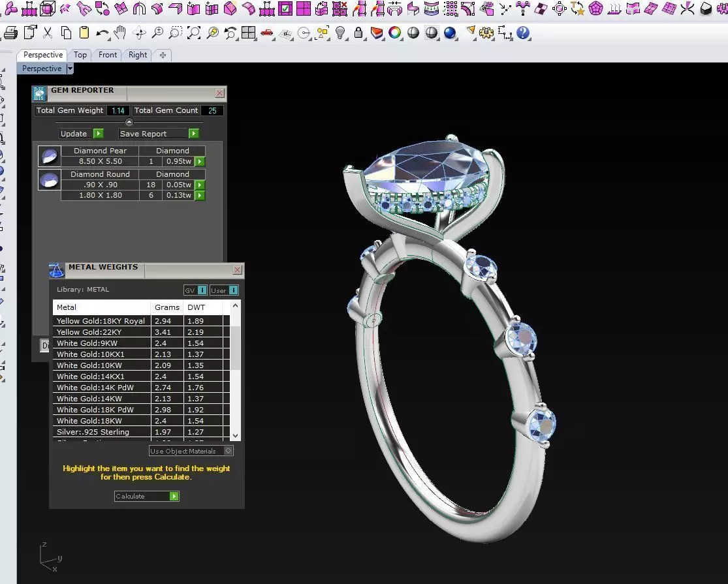Click the blue Help question mark
The height and width of the screenshot is (584, 728).
[x=523, y=33]
